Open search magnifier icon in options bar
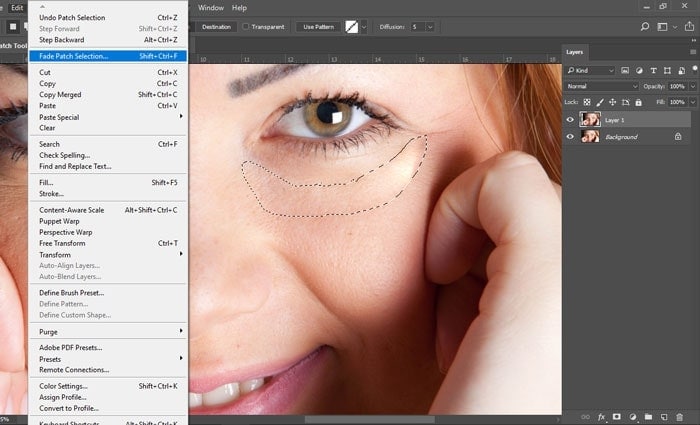 click(x=645, y=27)
